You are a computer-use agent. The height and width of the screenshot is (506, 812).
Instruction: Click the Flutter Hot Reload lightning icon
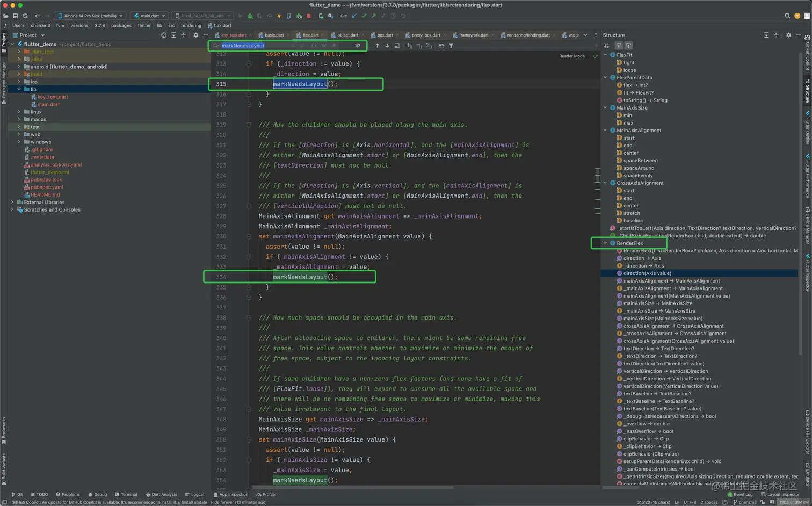coord(279,16)
